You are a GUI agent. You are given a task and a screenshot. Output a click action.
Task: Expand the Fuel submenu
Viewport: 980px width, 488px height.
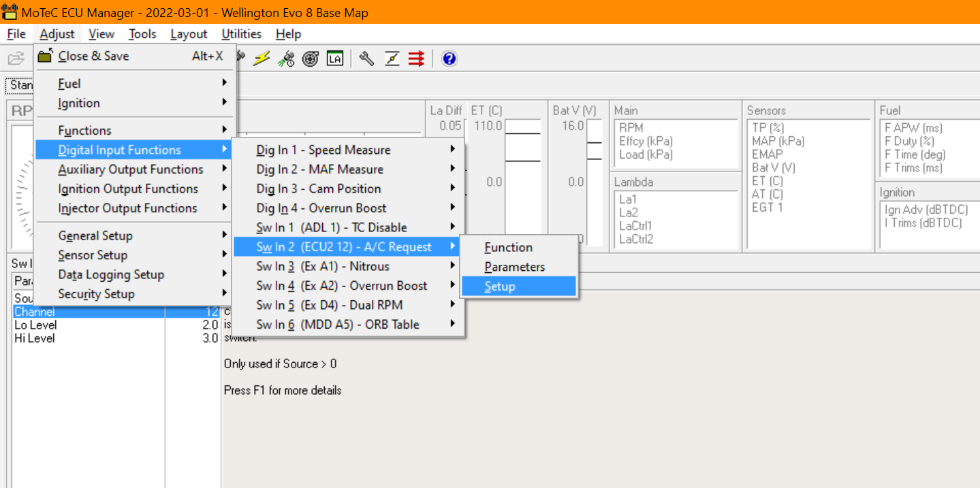(135, 84)
